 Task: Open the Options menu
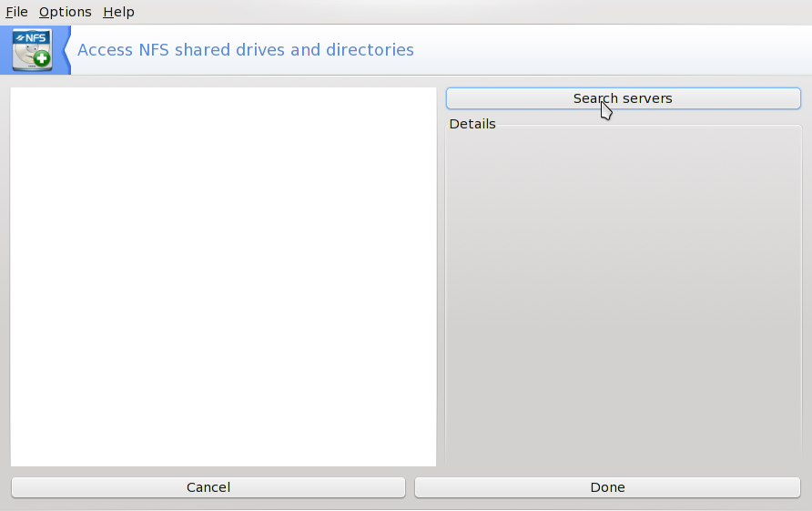[65, 12]
